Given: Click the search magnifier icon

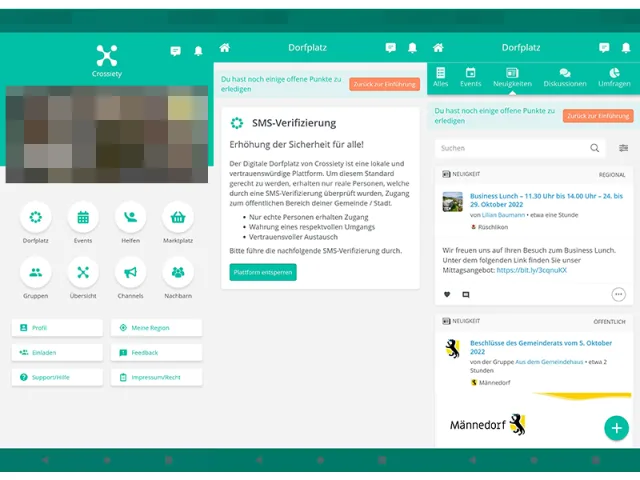Looking at the screenshot, I should coord(595,148).
